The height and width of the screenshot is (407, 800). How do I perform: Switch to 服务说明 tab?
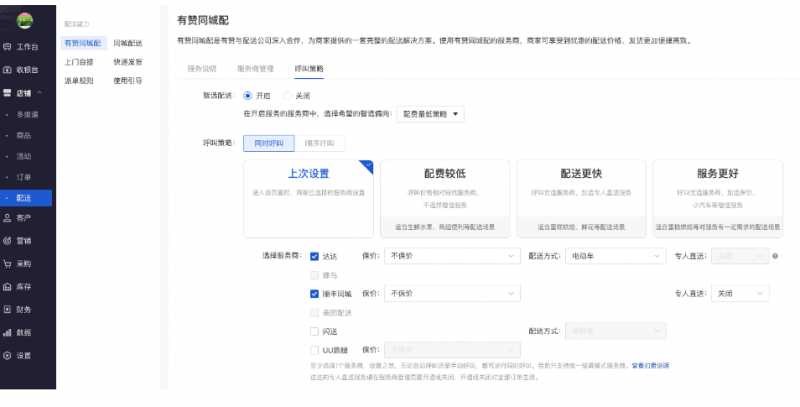click(202, 68)
